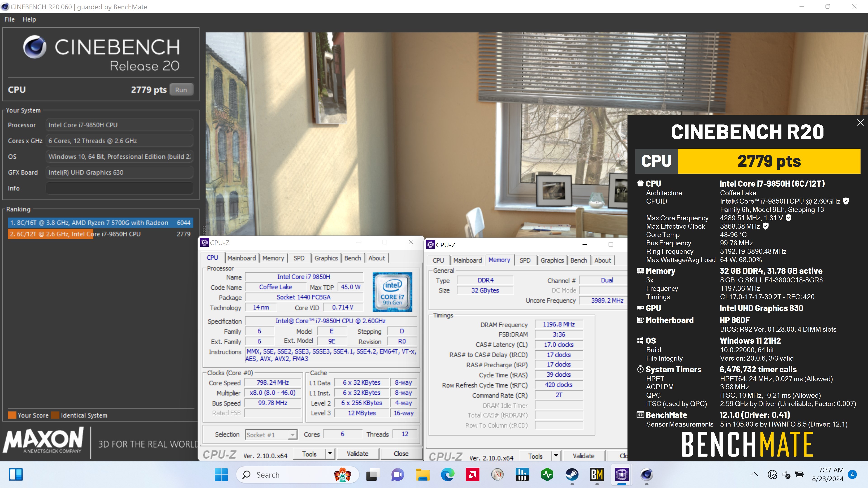The image size is (868, 488).
Task: Open the Widgets panel icon at taskbar left
Action: [16, 474]
